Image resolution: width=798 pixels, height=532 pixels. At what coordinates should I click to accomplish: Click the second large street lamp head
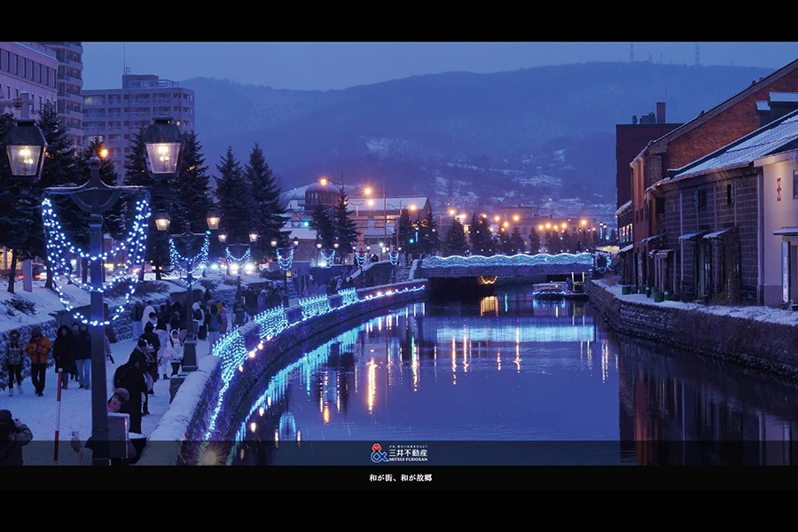click(x=163, y=148)
